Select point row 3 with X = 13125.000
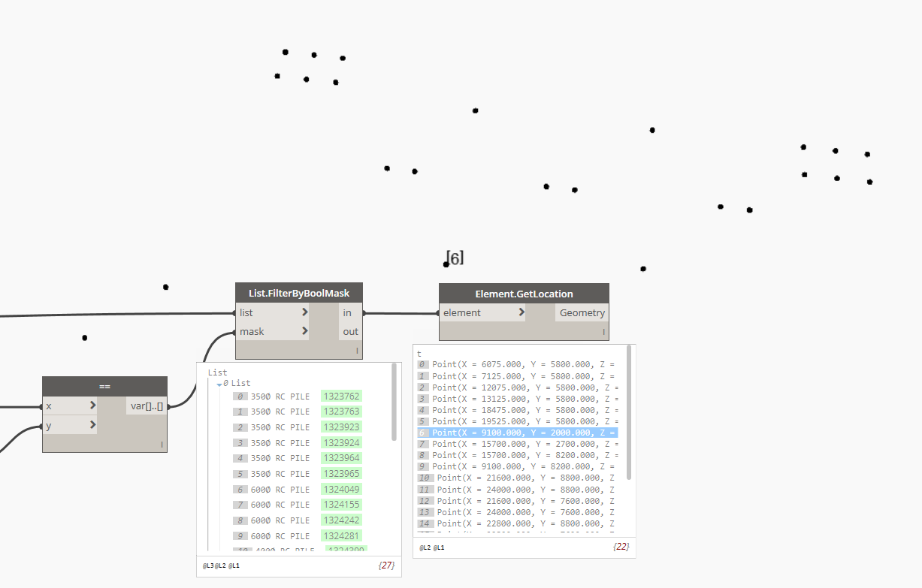 pyautogui.click(x=518, y=399)
